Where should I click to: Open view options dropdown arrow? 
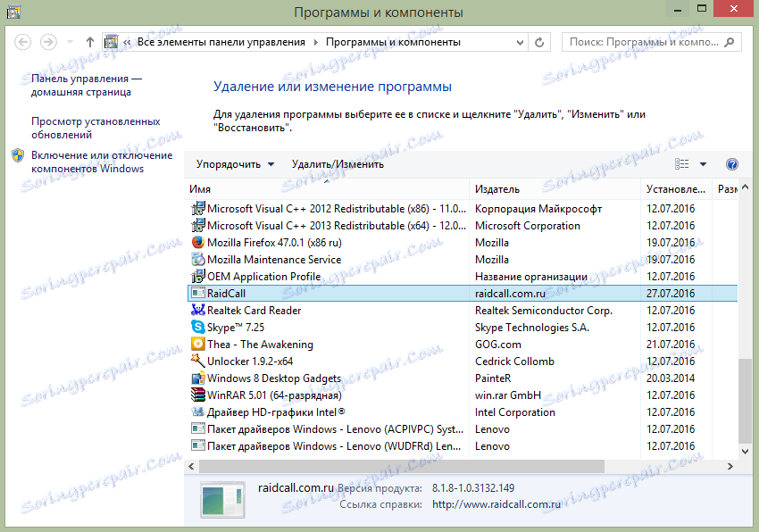(703, 164)
